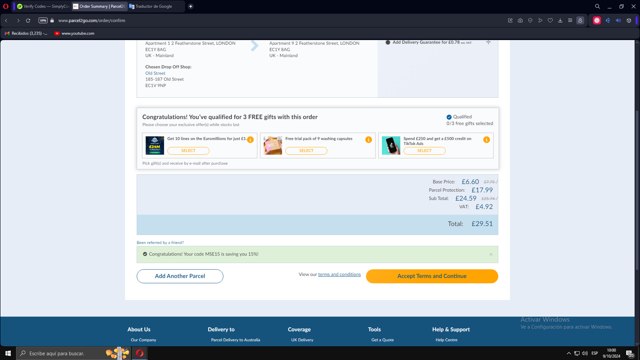Click the Add Another Parcel button
Screen dimensions: 640x360
(180, 276)
